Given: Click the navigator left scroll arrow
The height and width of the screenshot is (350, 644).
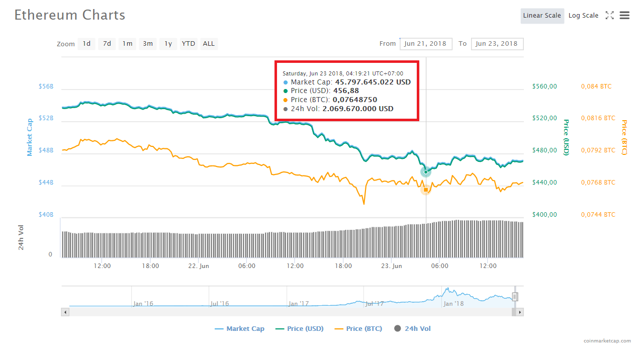Looking at the screenshot, I should pyautogui.click(x=65, y=312).
